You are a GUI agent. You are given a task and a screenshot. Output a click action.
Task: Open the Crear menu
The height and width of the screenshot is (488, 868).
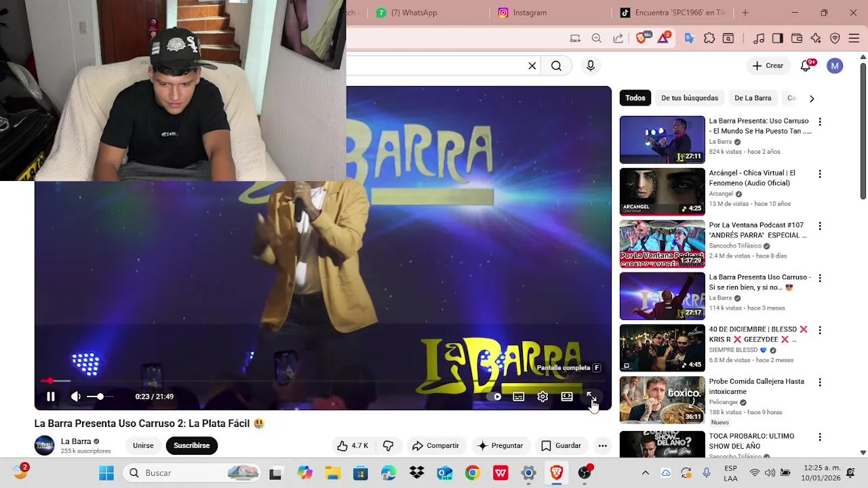(x=768, y=66)
